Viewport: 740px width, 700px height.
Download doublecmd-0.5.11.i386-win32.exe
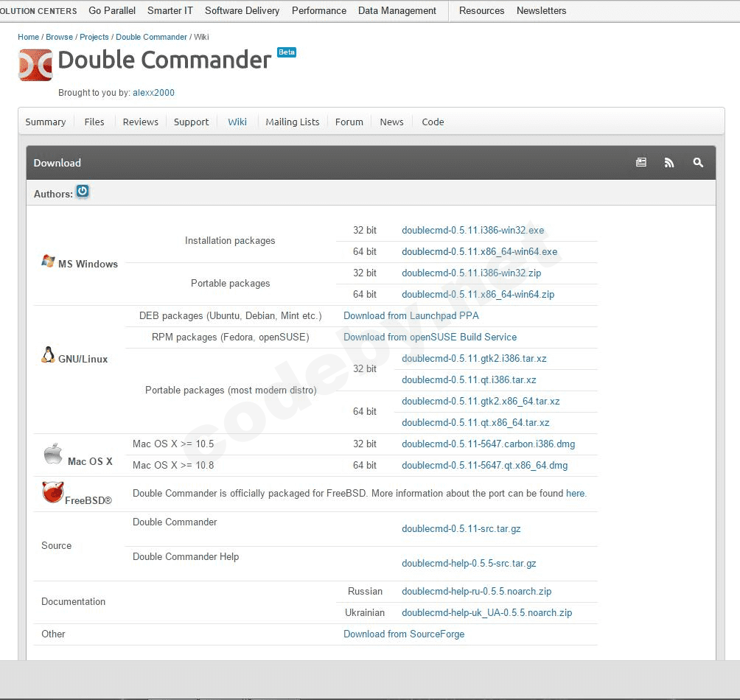473,230
